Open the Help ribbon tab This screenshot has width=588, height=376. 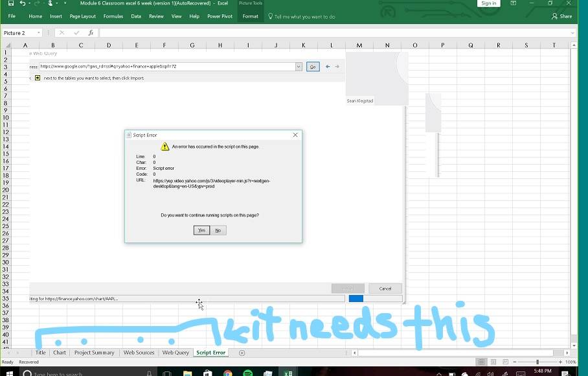194,16
